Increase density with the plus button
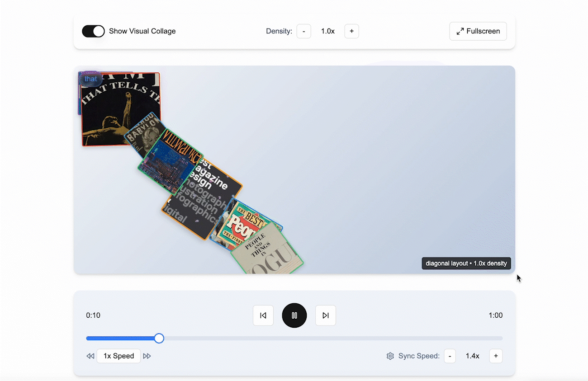The image size is (588, 381). point(351,31)
